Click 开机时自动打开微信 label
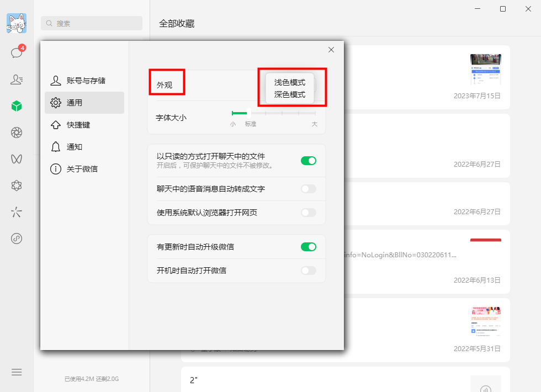This screenshot has height=392, width=541. tap(192, 271)
